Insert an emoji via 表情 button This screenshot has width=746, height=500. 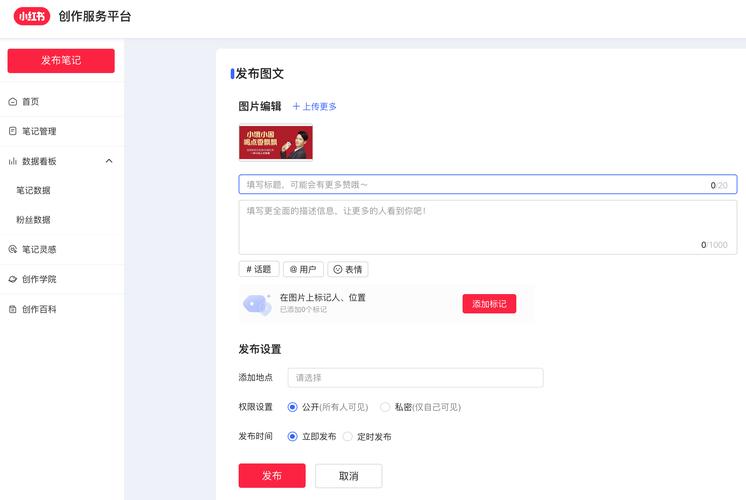point(348,269)
